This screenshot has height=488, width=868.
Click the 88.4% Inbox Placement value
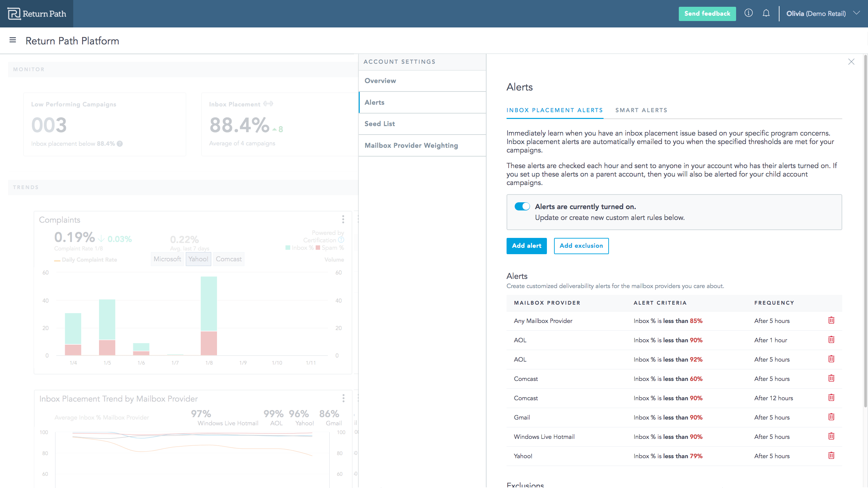point(239,125)
